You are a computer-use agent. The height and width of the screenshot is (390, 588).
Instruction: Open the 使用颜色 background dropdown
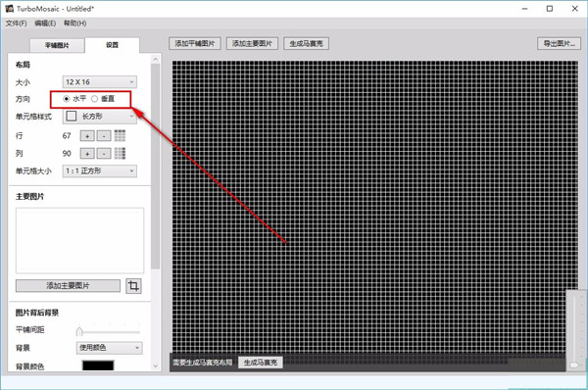tap(109, 348)
